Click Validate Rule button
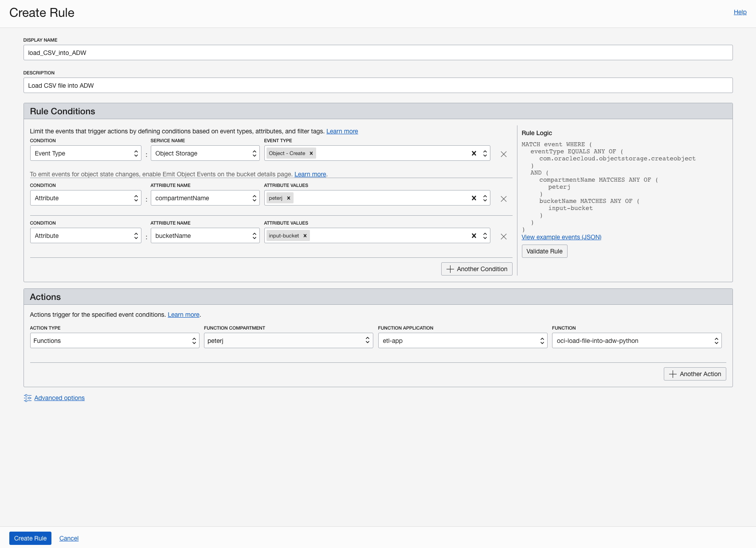Screen dimensions: 756x548 [544, 251]
